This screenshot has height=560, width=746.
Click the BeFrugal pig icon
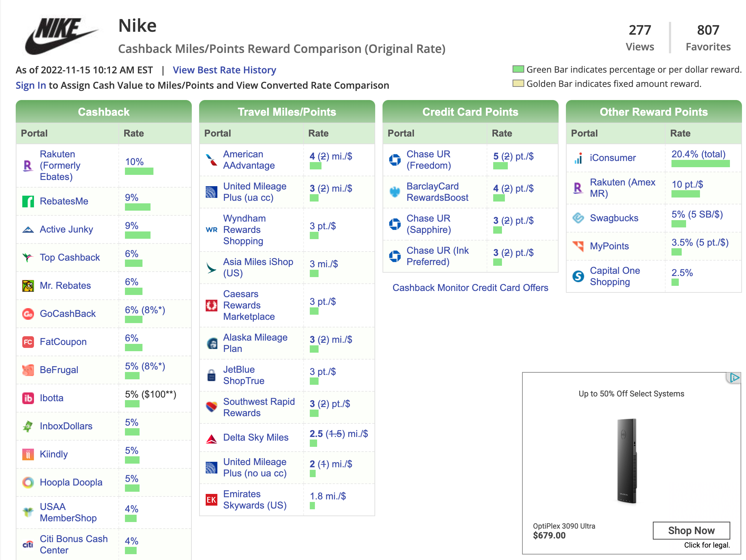coord(28,370)
